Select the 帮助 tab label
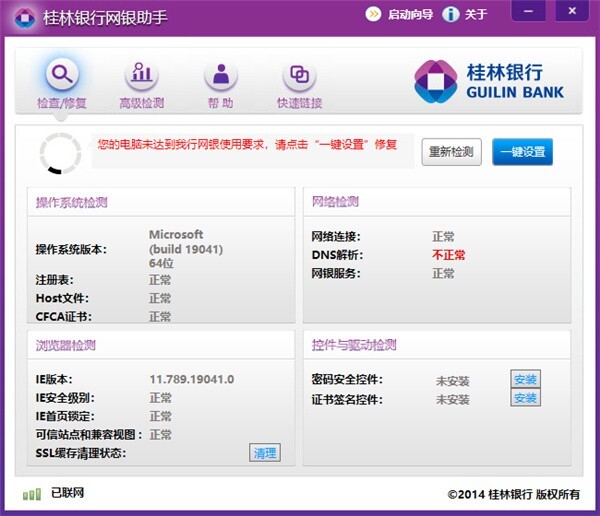The width and height of the screenshot is (600, 516). pos(220,103)
